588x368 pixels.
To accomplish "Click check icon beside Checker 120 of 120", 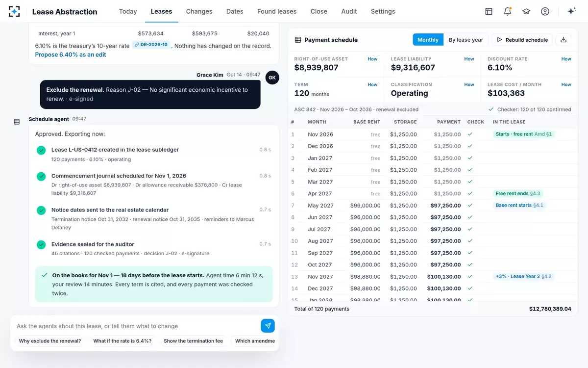I will tap(491, 109).
